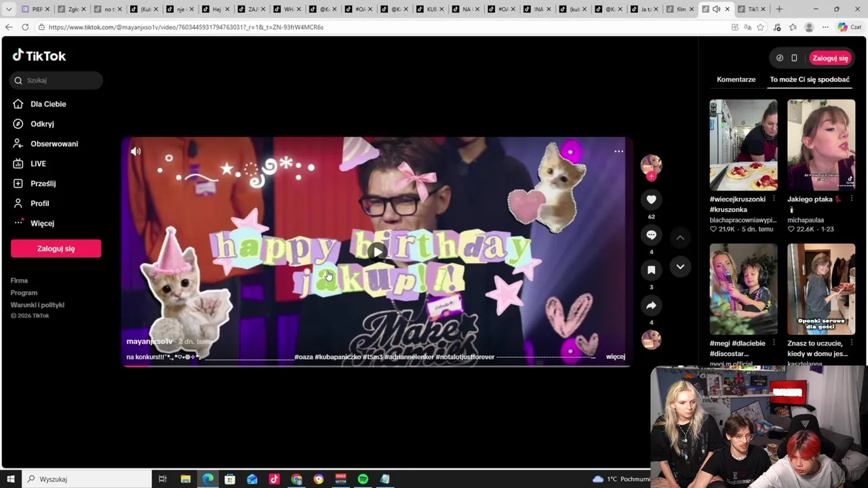Open the video three-dot options menu
868x488 pixels.
618,151
